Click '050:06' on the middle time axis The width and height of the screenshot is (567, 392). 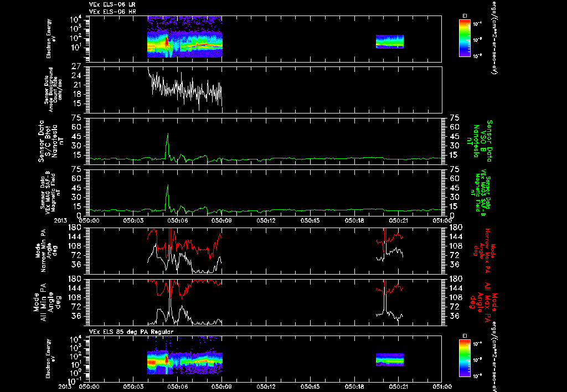[x=177, y=220]
